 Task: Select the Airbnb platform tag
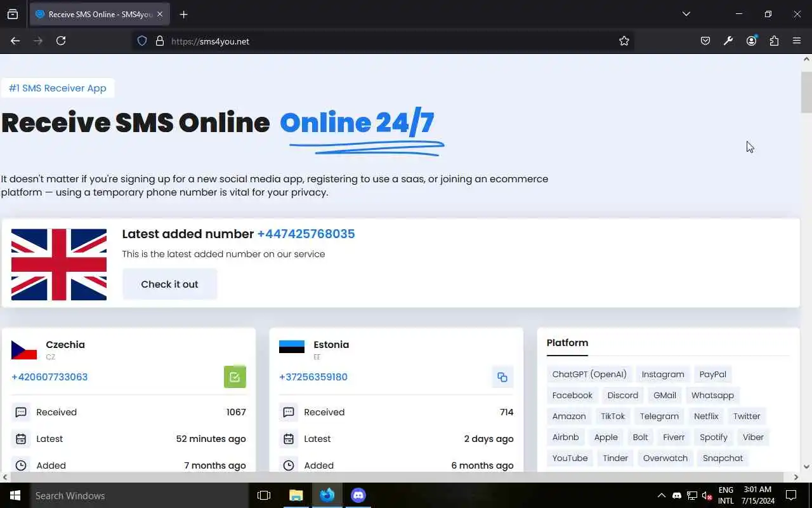tap(566, 437)
